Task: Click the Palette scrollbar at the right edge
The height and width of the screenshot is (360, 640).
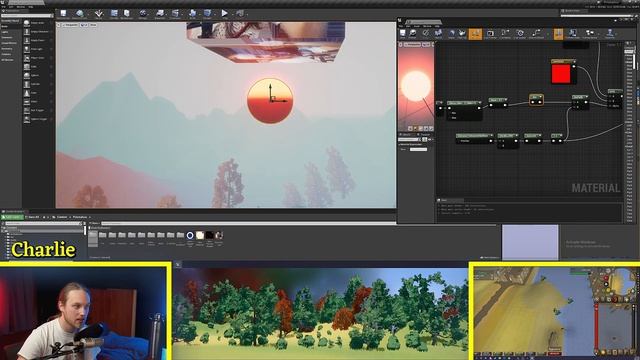Action: pyautogui.click(x=634, y=61)
